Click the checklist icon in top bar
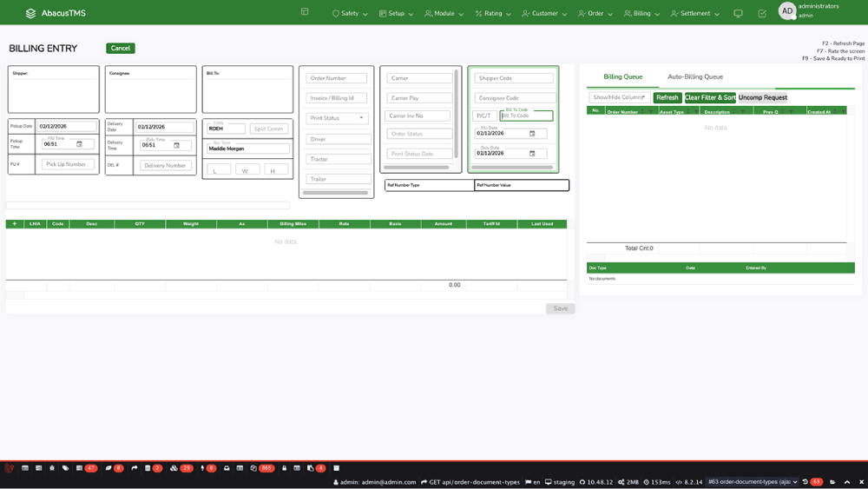 (x=762, y=13)
